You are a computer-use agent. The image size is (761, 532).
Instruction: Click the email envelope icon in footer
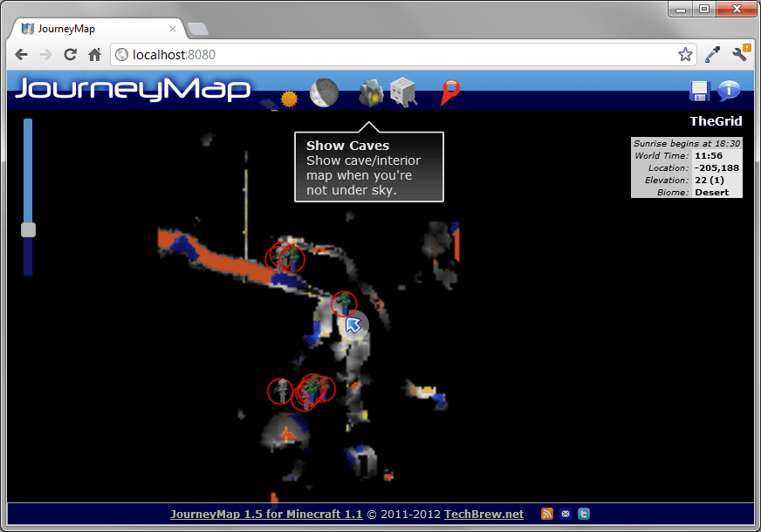[566, 514]
